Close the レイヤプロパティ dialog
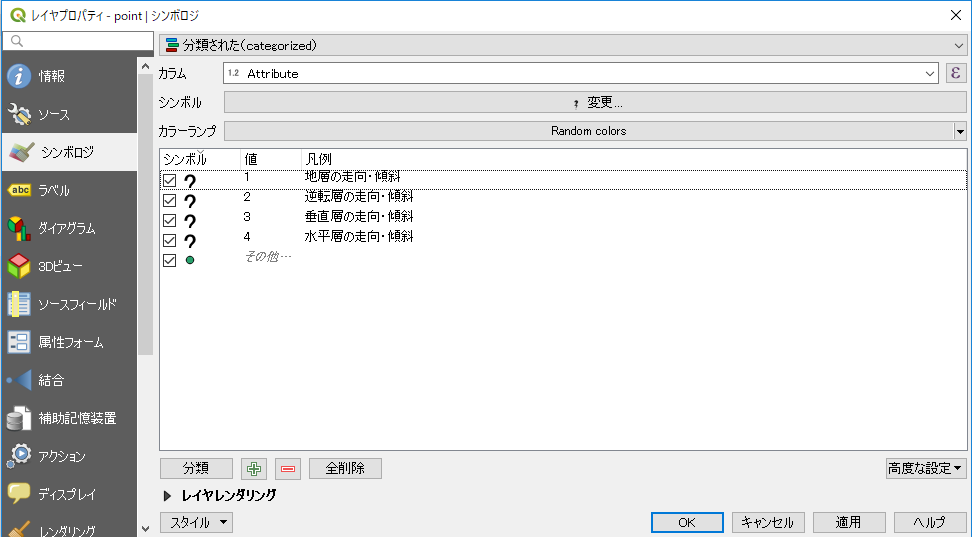 coord(956,16)
